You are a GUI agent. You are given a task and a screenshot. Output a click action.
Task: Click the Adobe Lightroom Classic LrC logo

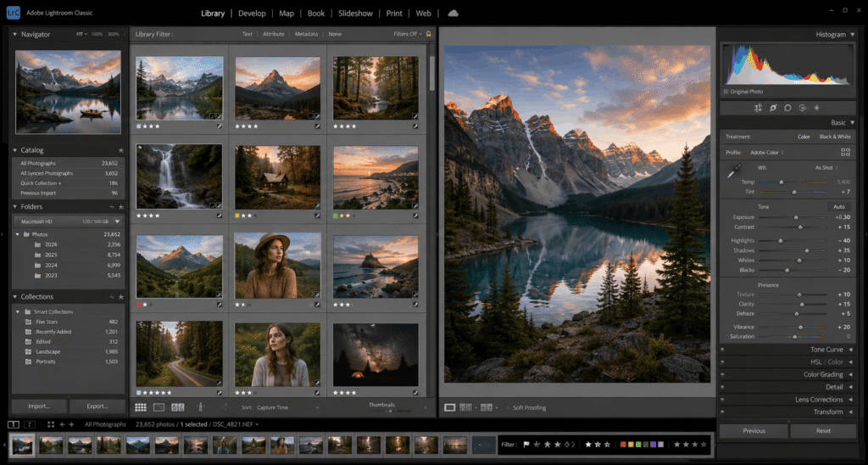pyautogui.click(x=14, y=13)
